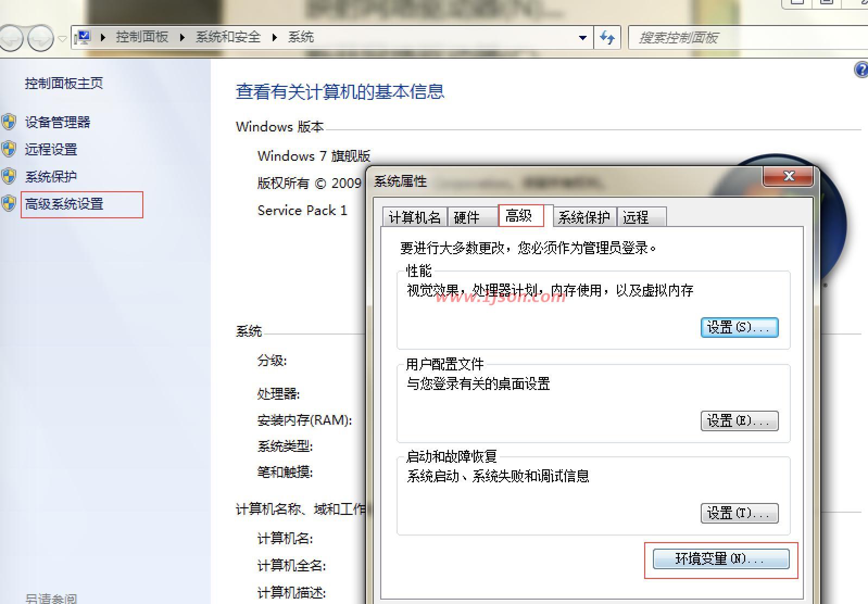Select the 控制面板 breadcrumb
The width and height of the screenshot is (868, 604).
click(x=142, y=37)
